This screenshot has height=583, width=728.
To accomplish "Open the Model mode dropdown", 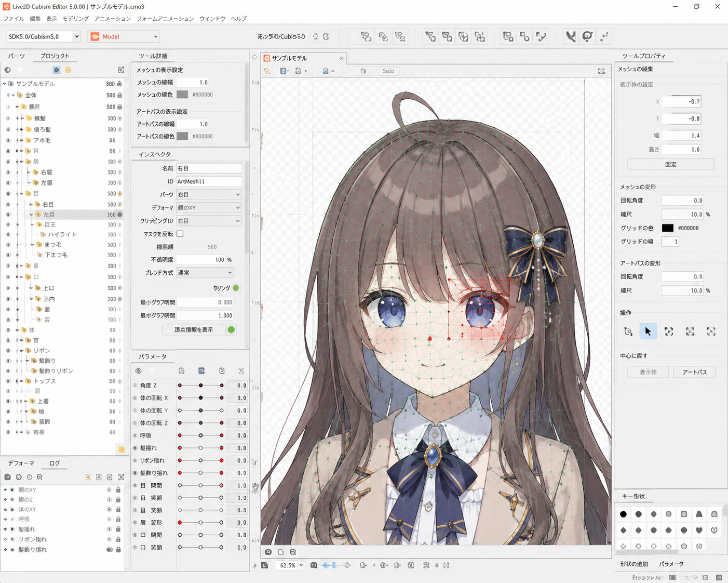I will point(124,36).
